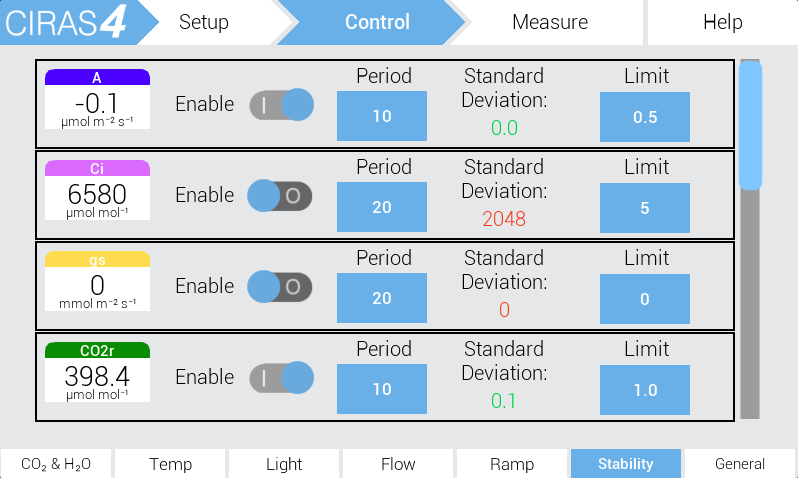Screen dimensions: 798x478
Task: Enable the gs stability toggle
Action: 280,287
